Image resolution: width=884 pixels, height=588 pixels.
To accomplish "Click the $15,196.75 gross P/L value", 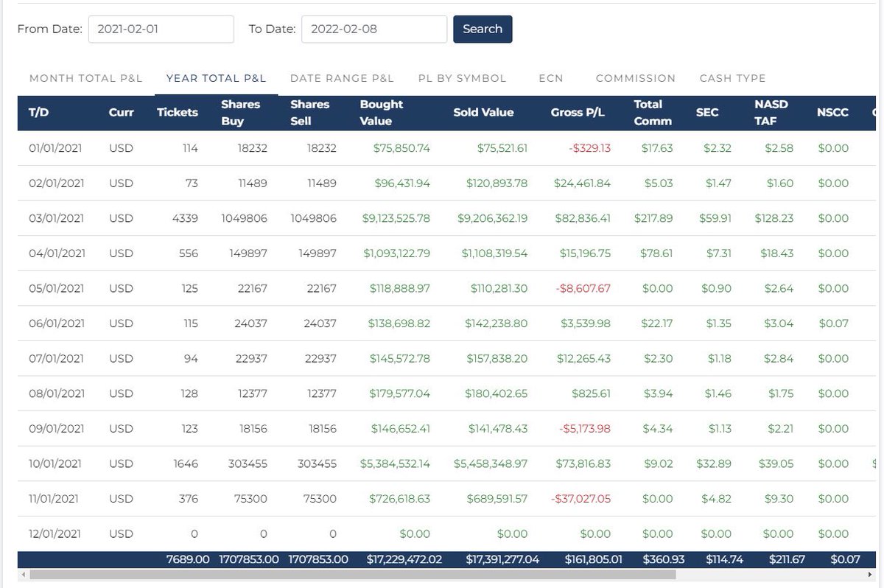I will 583,253.
